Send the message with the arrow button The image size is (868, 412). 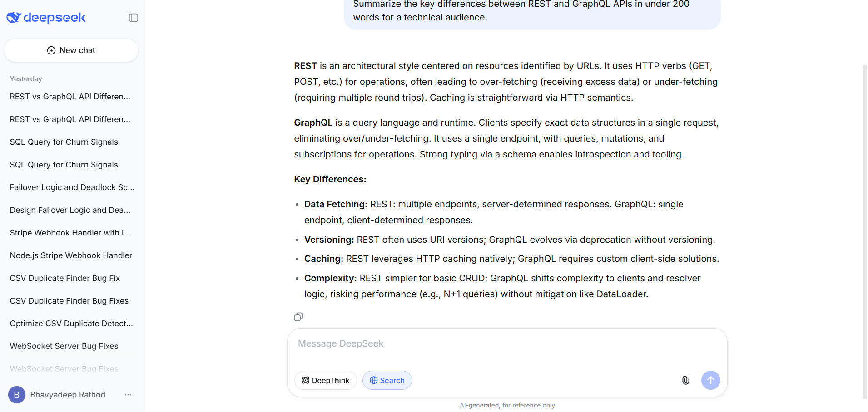point(711,380)
